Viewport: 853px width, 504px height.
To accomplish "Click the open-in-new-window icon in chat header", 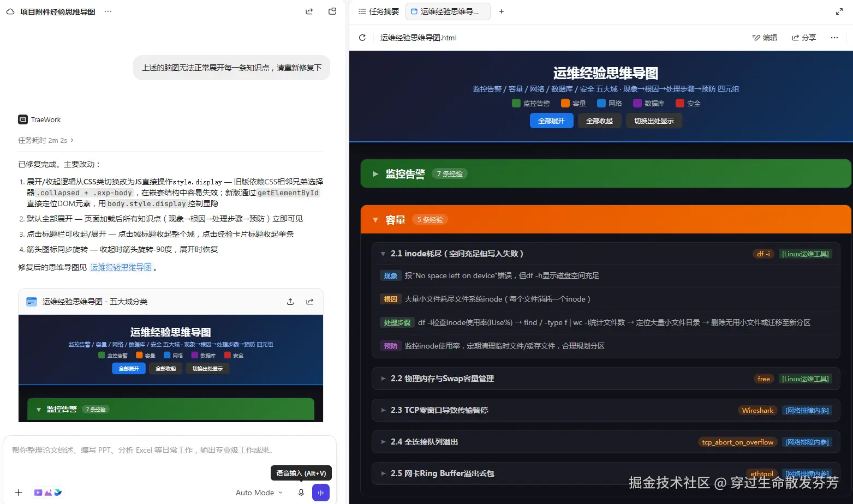I will point(332,11).
